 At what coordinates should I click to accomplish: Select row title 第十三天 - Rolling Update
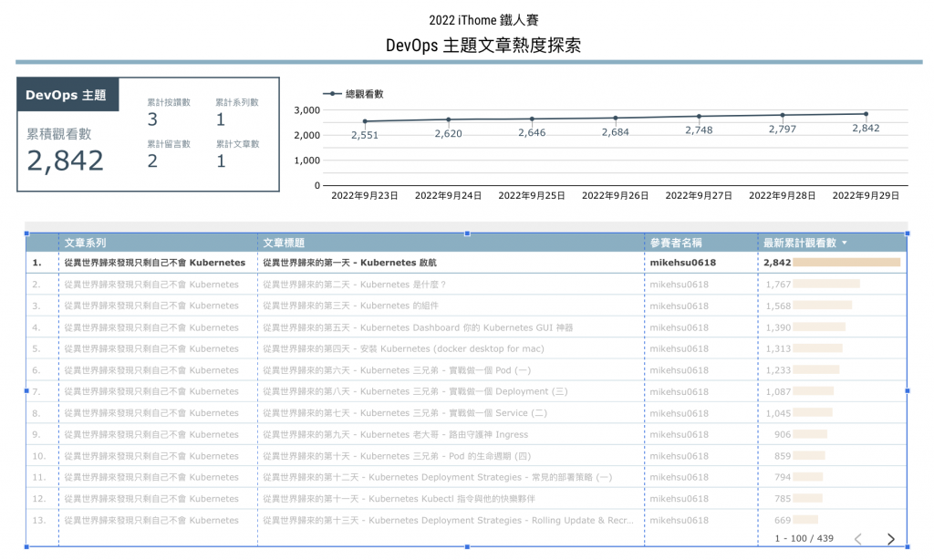pyautogui.click(x=449, y=520)
